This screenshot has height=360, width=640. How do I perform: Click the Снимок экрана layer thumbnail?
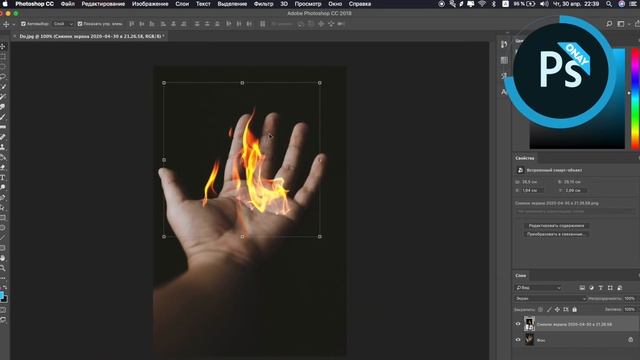click(529, 324)
